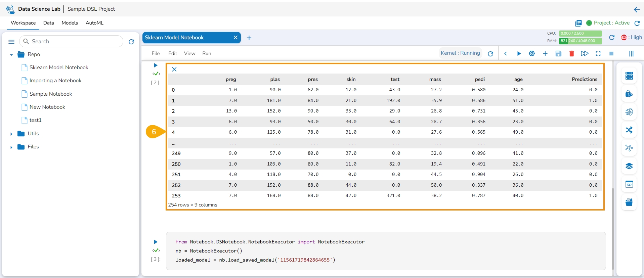Image resolution: width=644 pixels, height=278 pixels.
Task: Click the Run all cells fast-forward icon
Action: coord(585,54)
